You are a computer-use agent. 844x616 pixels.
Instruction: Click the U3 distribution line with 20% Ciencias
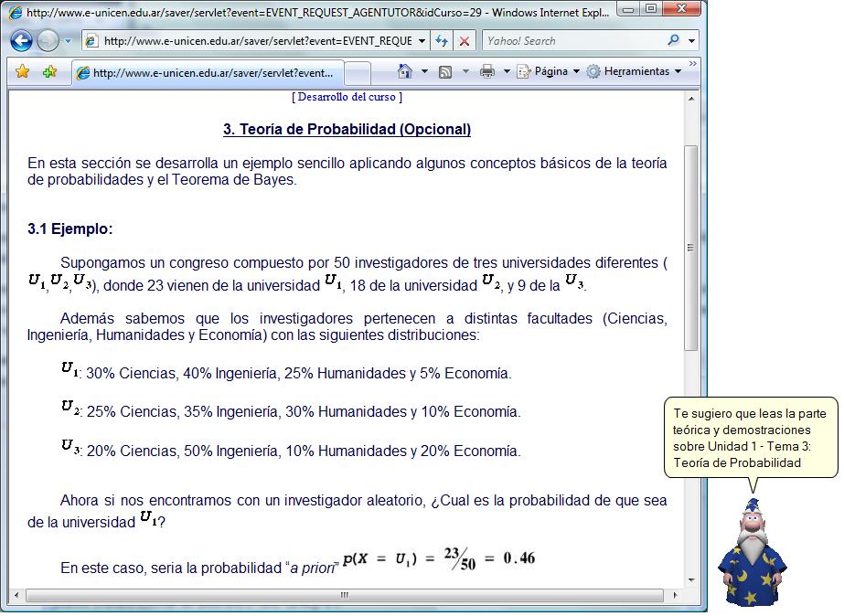pyautogui.click(x=291, y=448)
